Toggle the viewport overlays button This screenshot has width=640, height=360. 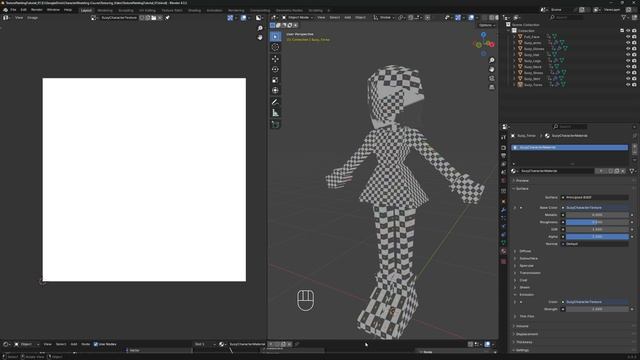tap(471, 18)
